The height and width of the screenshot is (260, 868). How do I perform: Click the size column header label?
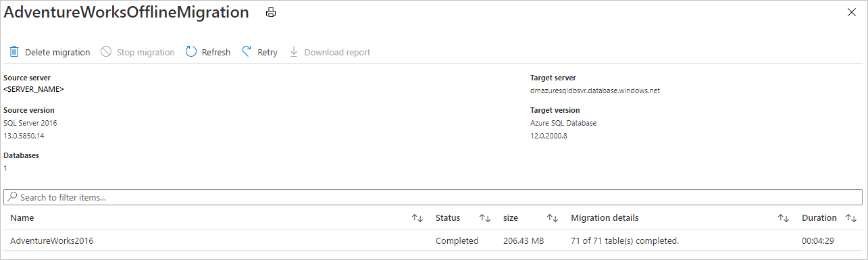click(511, 218)
